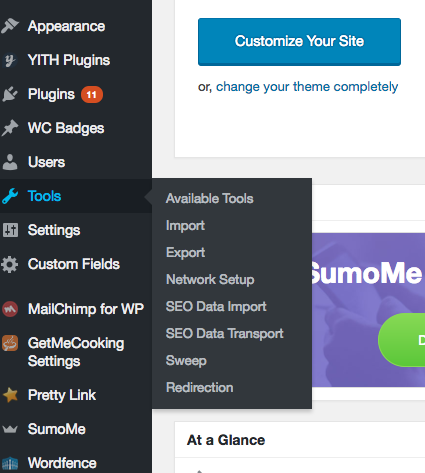Click the WC Badges pin icon
Screen dimensions: 425x473
tap(10, 128)
